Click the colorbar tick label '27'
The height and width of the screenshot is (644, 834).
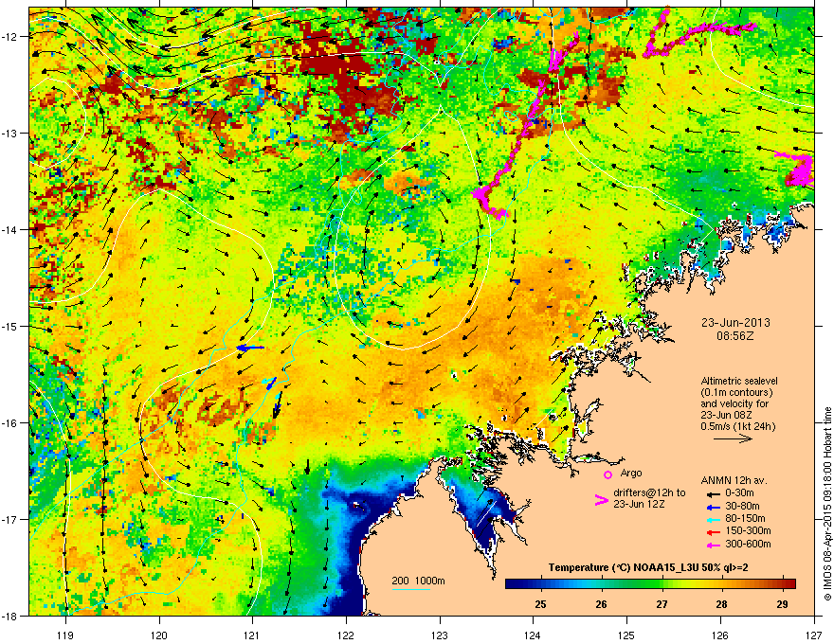662,604
